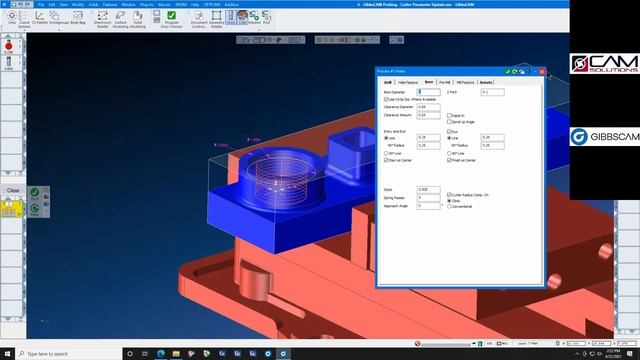The image size is (640, 360).
Task: Click the lock icon in process dialog title bar
Action: [x=522, y=71]
